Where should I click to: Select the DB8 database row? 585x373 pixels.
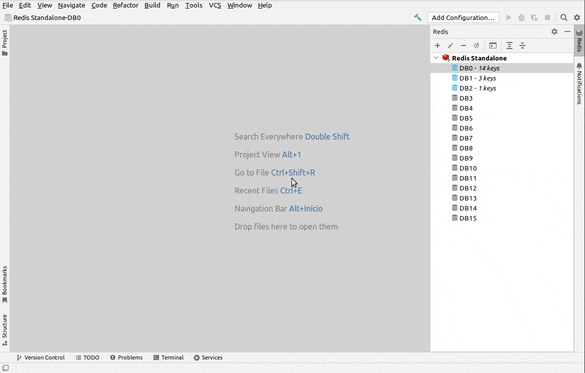coord(502,148)
